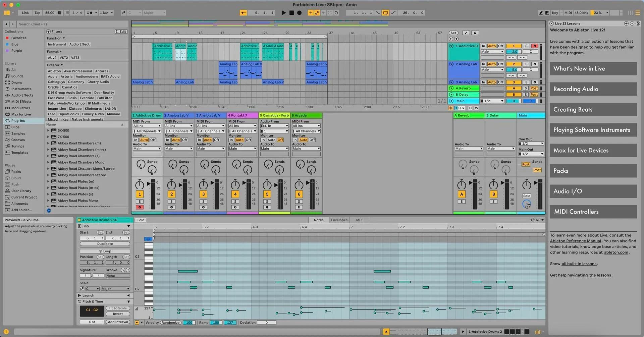The height and width of the screenshot is (337, 644).
Task: Expand the 6X-500 plug-in entry
Action: [48, 130]
